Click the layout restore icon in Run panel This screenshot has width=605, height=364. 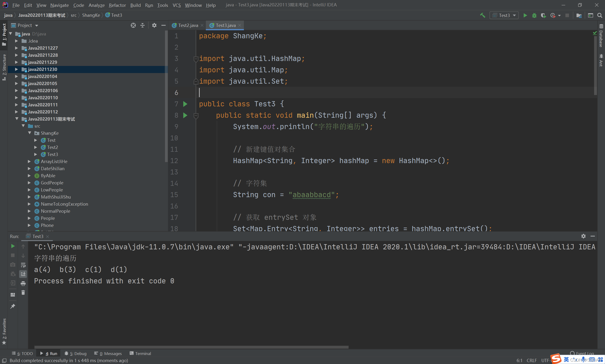coord(13,295)
